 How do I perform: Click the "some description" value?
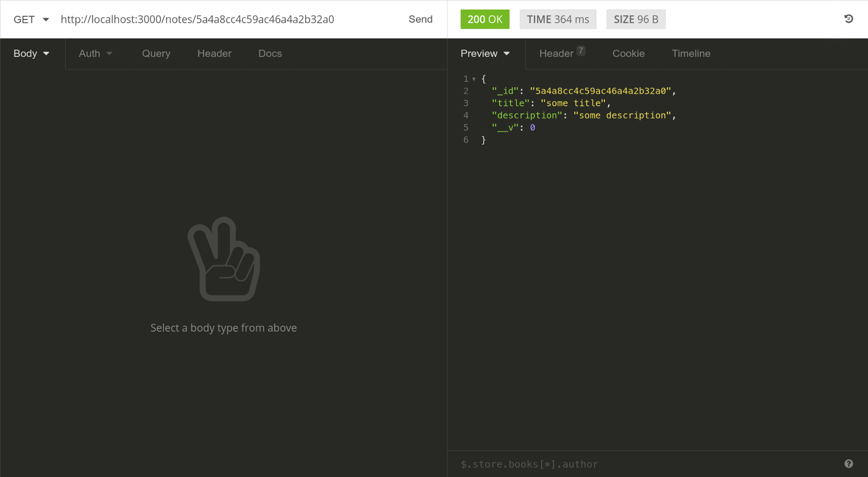[622, 115]
